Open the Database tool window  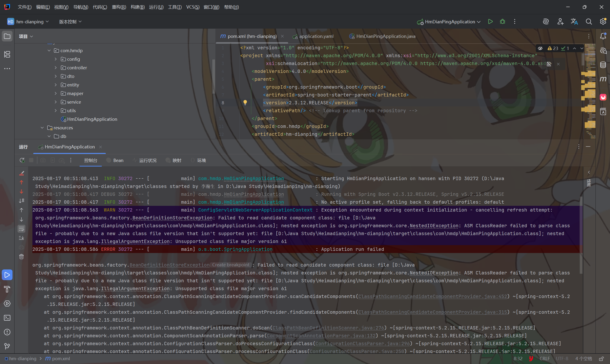click(603, 65)
